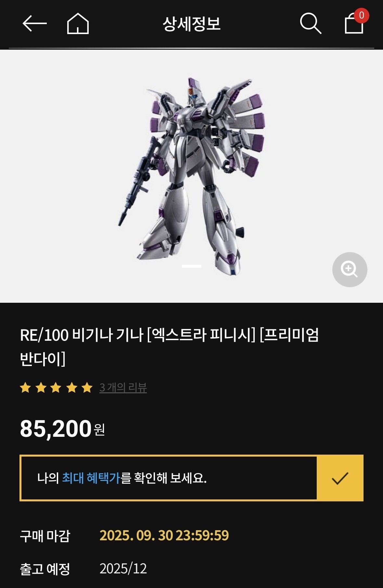Tap the 출고 예정 2025/12 value
This screenshot has width=383, height=588.
123,569
